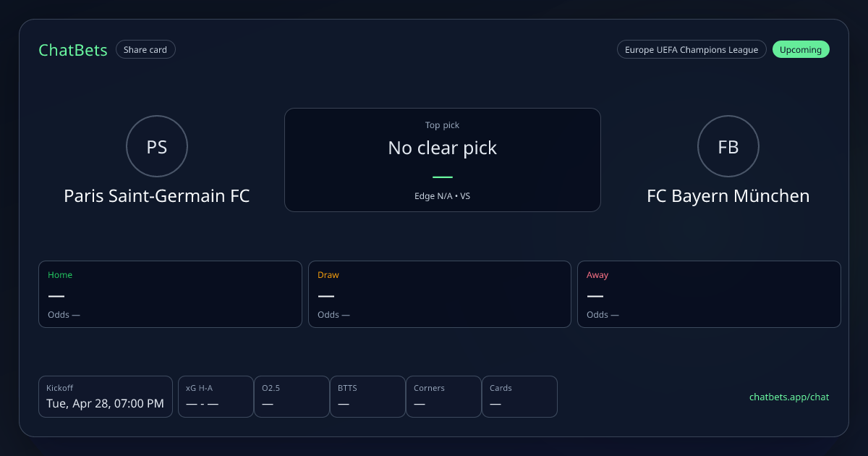Click the Paris Saint-Germain FC team name
The height and width of the screenshot is (456, 868).
click(x=157, y=196)
